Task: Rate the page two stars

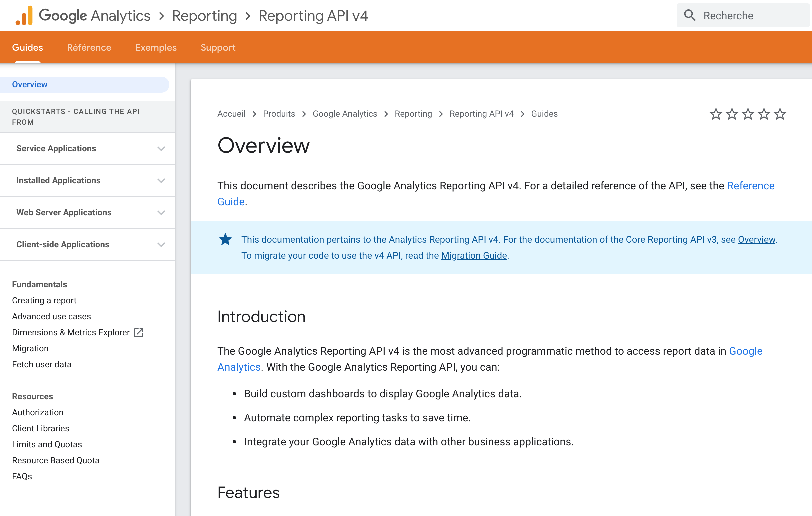Action: click(732, 114)
